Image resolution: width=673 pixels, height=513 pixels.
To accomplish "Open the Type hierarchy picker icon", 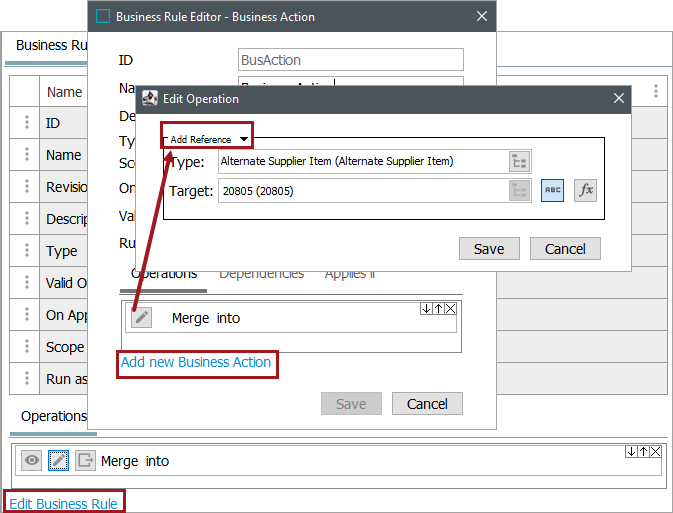I will [x=519, y=162].
